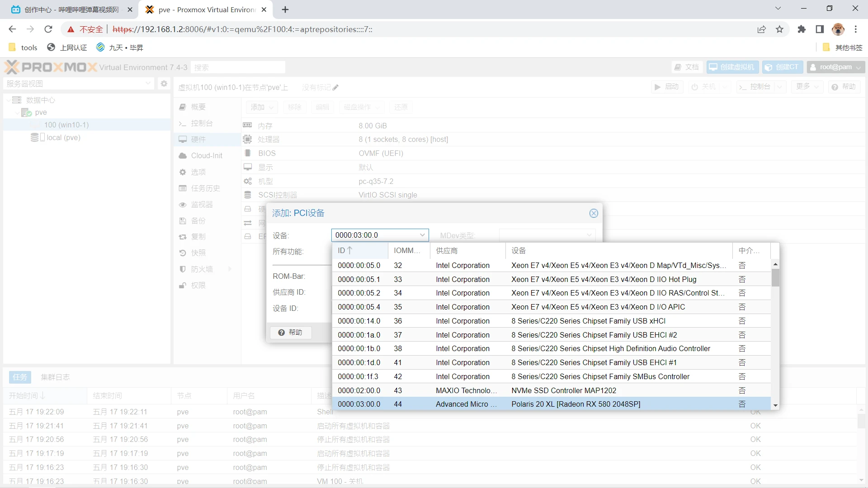Click the scrollbar up arrow in device list
The image size is (868, 488).
[775, 264]
